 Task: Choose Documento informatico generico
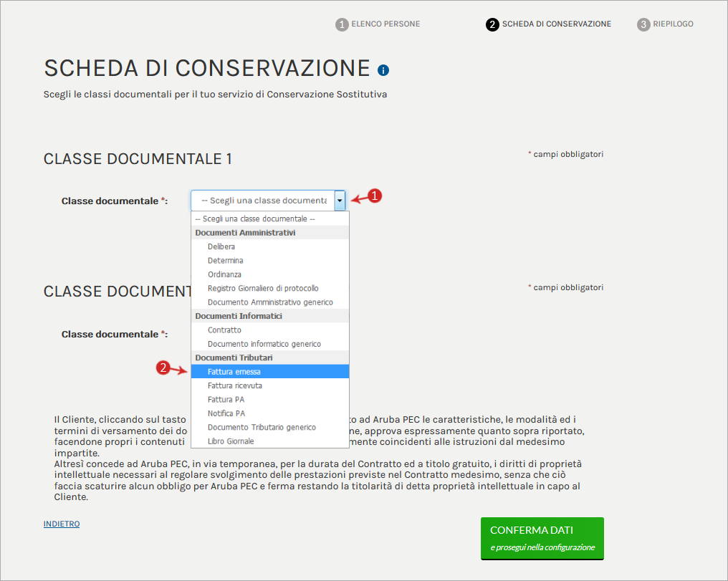click(269, 344)
